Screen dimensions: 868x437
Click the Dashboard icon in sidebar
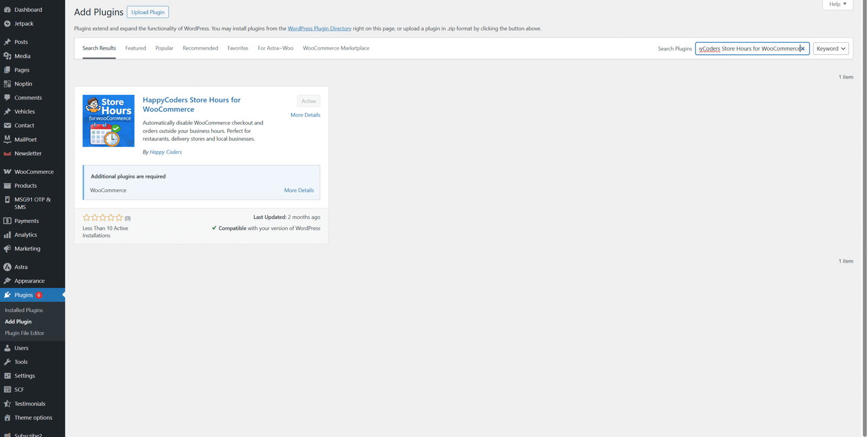pos(7,10)
